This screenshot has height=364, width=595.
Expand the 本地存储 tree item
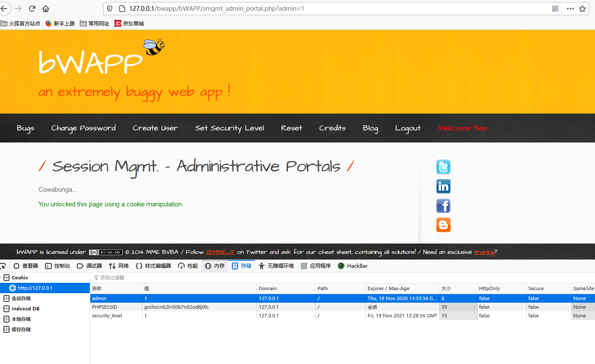tap(1, 319)
